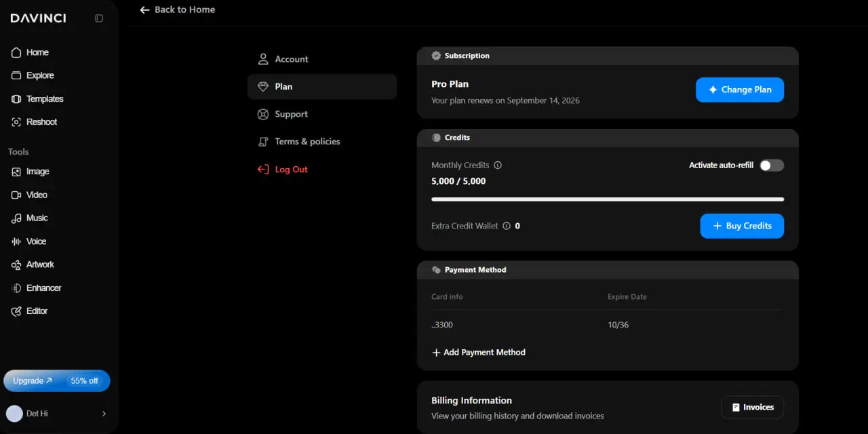The height and width of the screenshot is (434, 868).
Task: Click the Extra Credit Wallet info icon
Action: point(507,226)
